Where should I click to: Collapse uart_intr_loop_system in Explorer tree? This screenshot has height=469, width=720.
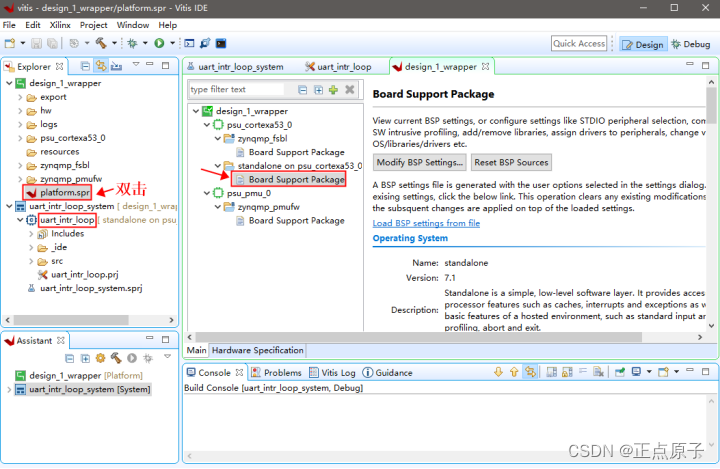[x=9, y=206]
